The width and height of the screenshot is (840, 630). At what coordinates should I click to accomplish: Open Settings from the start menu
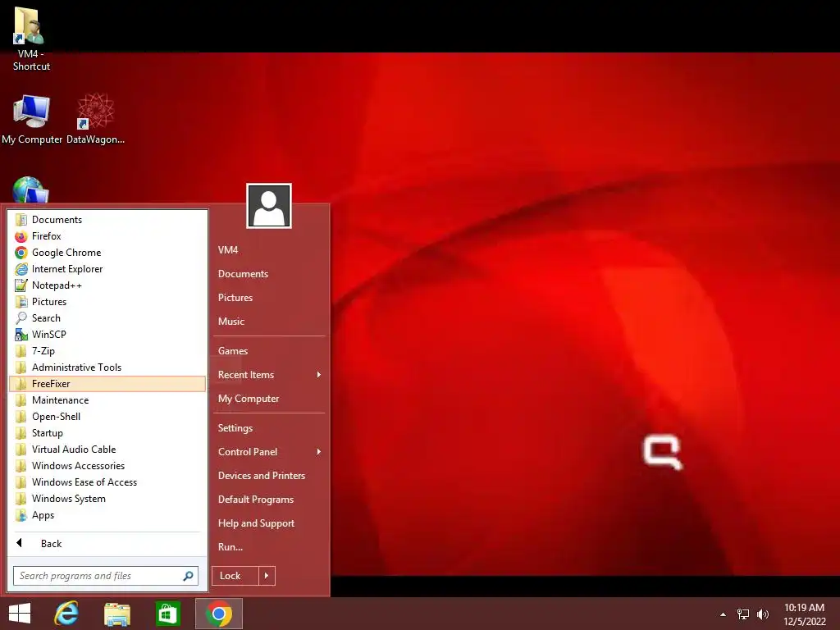click(269, 428)
